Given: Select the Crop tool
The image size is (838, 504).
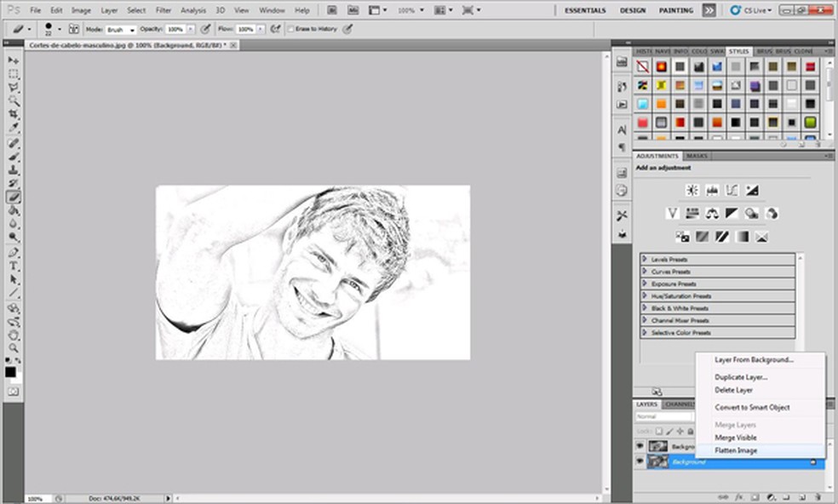Looking at the screenshot, I should (x=14, y=113).
